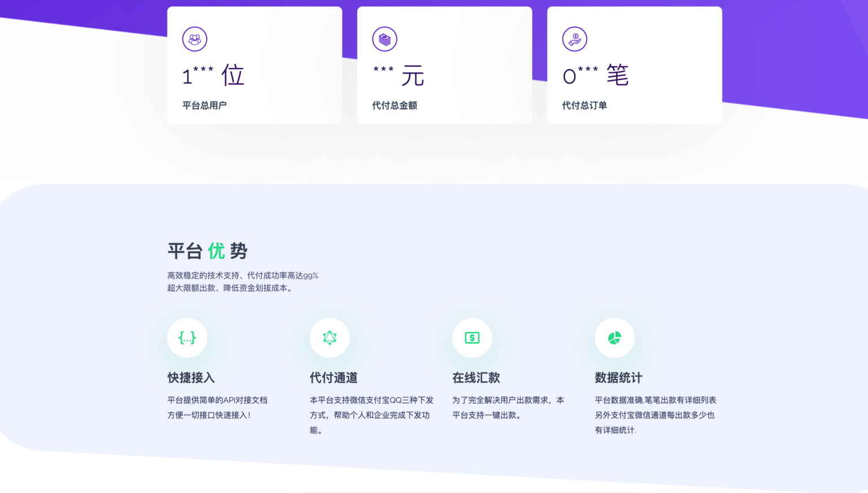Click the 0*** 笔 order count

coord(596,75)
